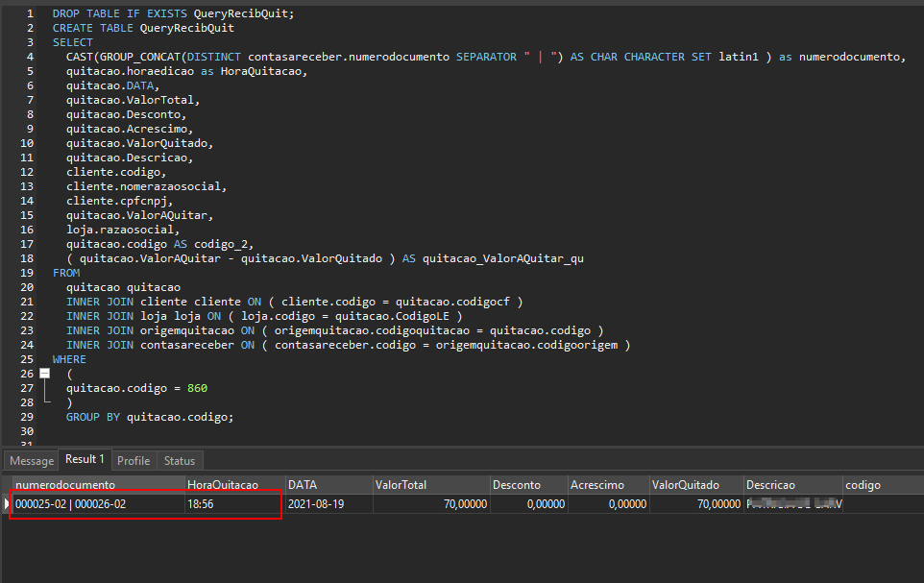Click the current row indicator arrow
The image size is (924, 583).
coord(7,504)
